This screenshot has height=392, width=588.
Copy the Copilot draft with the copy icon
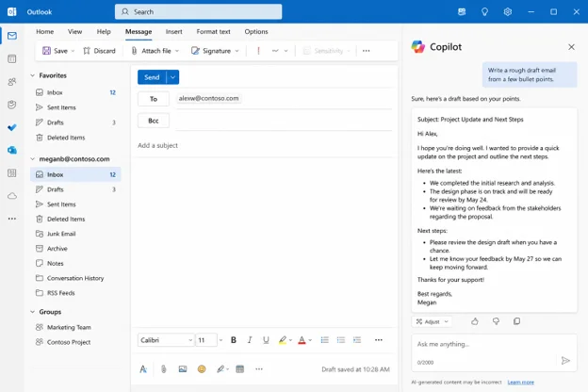[516, 321]
